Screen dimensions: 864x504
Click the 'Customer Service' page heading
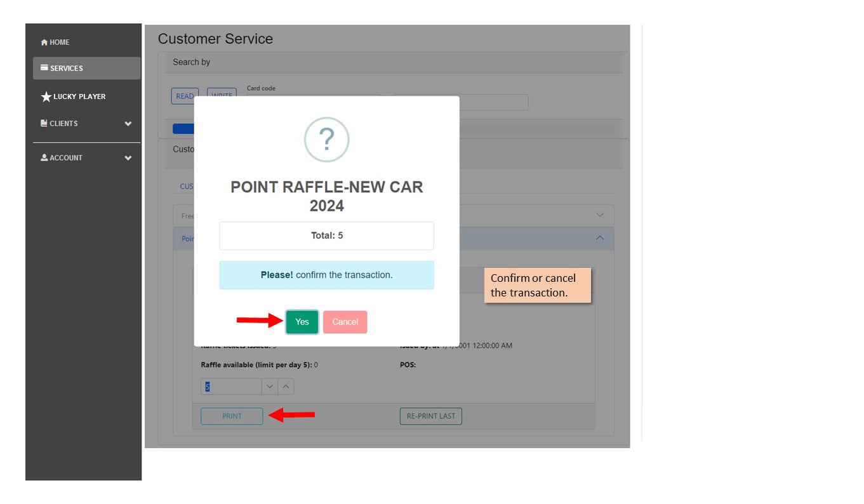click(215, 39)
